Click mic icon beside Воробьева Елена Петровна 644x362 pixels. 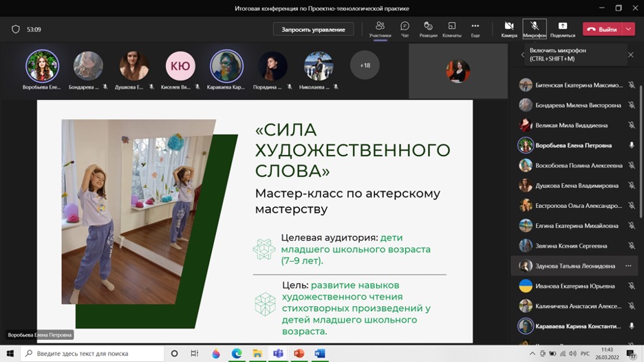click(631, 145)
